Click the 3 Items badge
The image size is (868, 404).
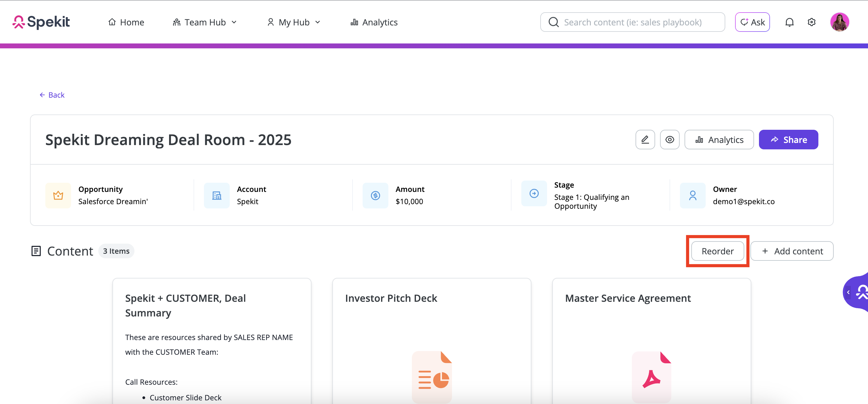click(x=116, y=251)
